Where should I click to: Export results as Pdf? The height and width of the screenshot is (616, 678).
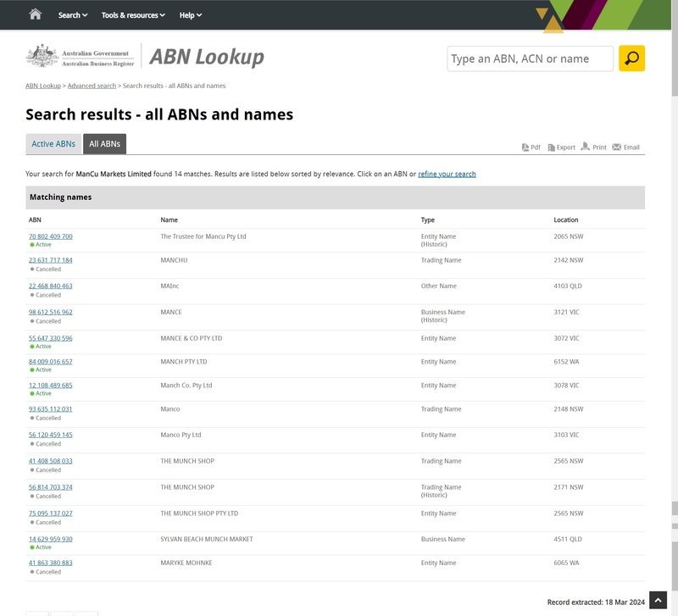tap(531, 147)
